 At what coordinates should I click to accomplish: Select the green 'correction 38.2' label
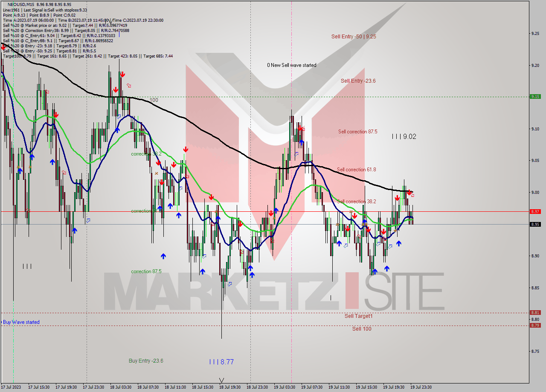[146, 154]
